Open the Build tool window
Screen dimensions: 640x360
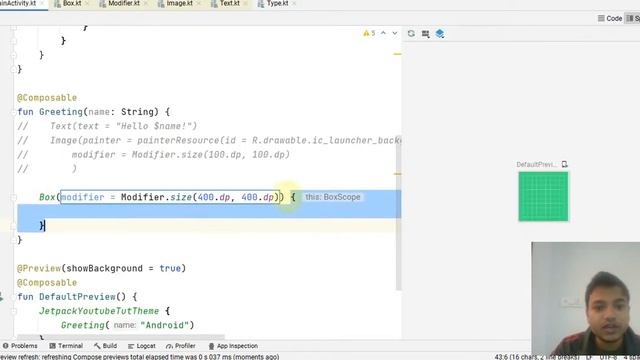tap(105, 346)
